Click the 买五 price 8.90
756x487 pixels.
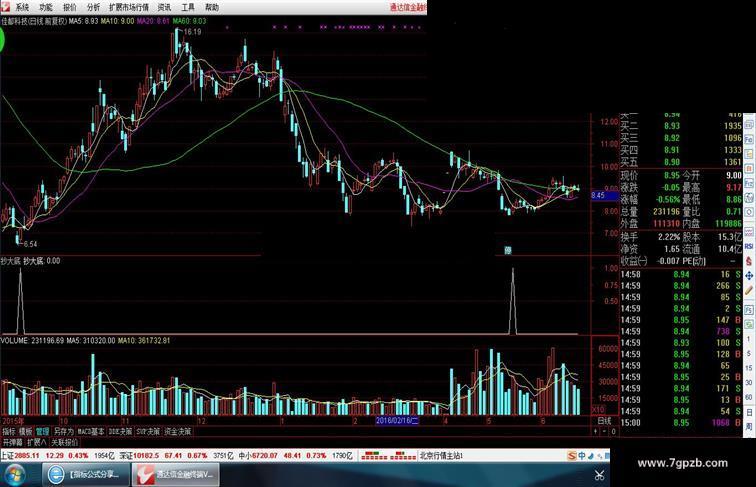pos(672,162)
